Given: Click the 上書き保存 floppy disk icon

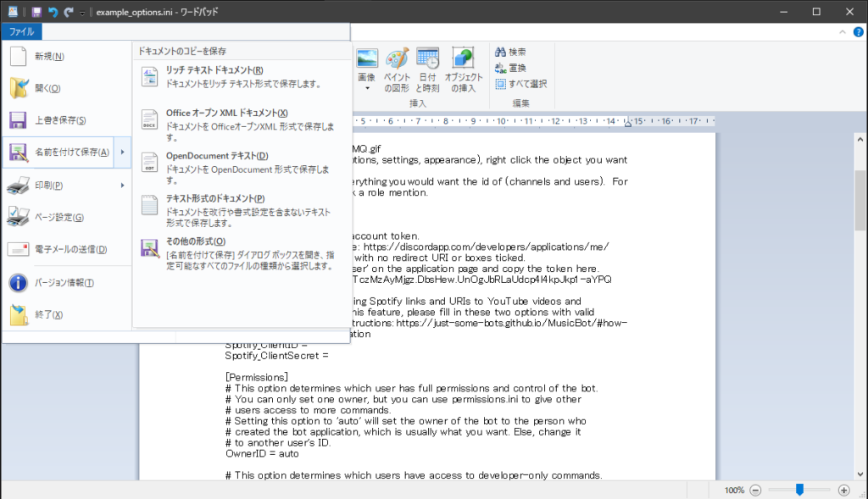Looking at the screenshot, I should coord(18,120).
